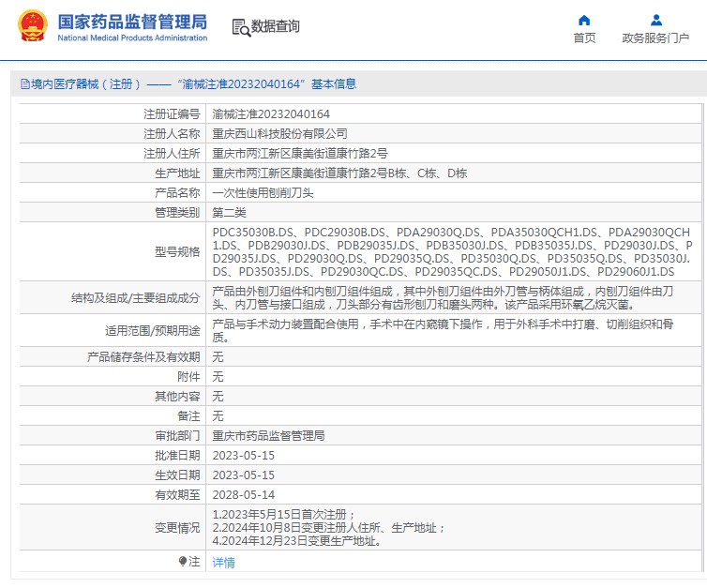Click the 生效日期 label

pos(177,475)
